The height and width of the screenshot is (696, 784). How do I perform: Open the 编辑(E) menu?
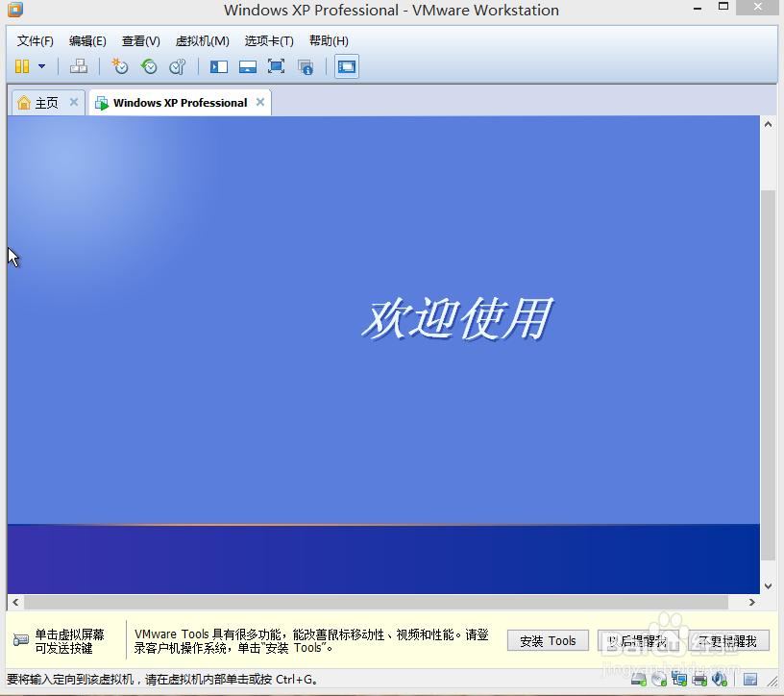[x=87, y=41]
